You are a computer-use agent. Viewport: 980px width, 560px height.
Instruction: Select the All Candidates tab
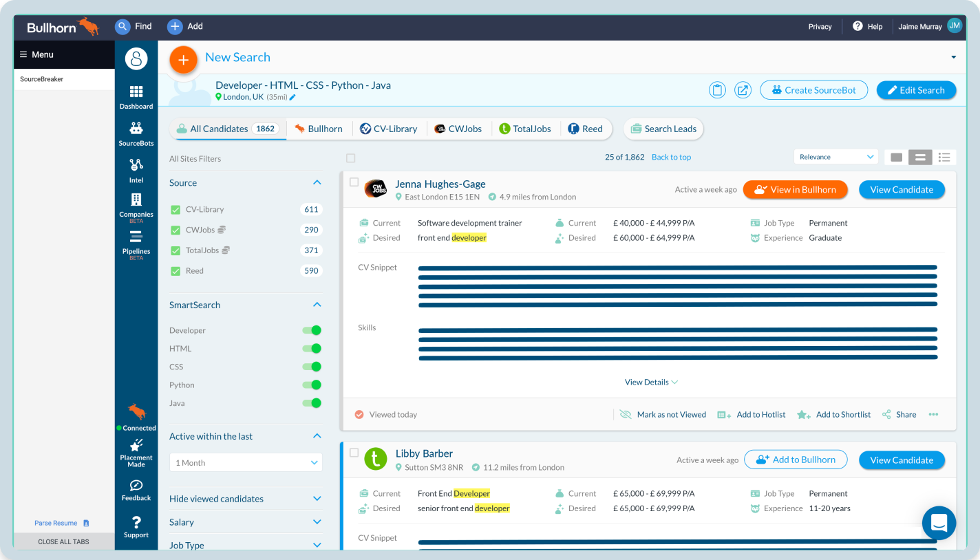click(x=228, y=129)
